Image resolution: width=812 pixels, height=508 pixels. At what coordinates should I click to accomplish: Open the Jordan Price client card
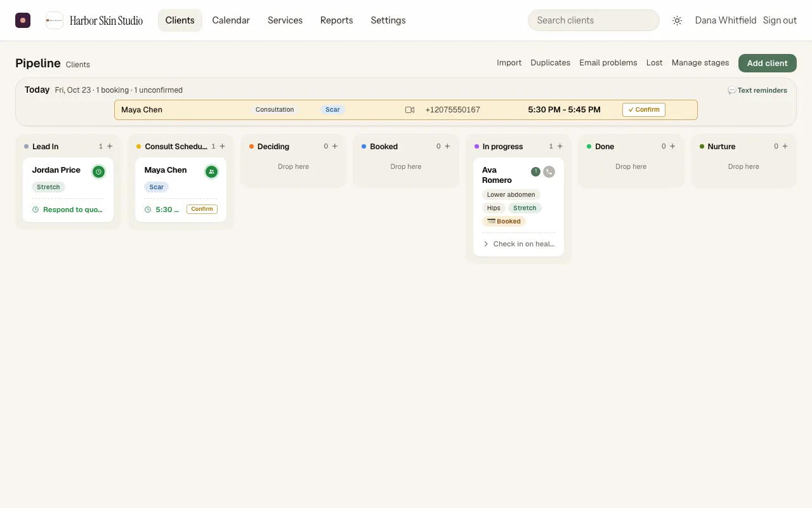[x=68, y=190]
